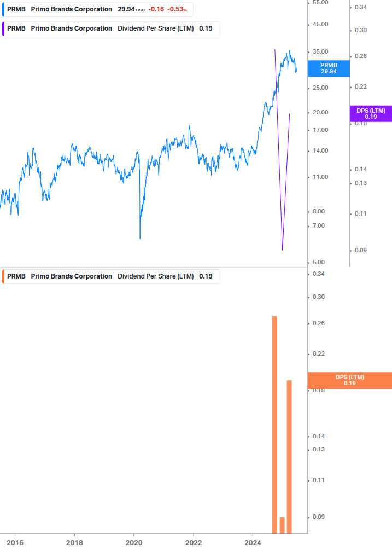
Task: Click the 11.00 price axis label
Action: [x=320, y=177]
